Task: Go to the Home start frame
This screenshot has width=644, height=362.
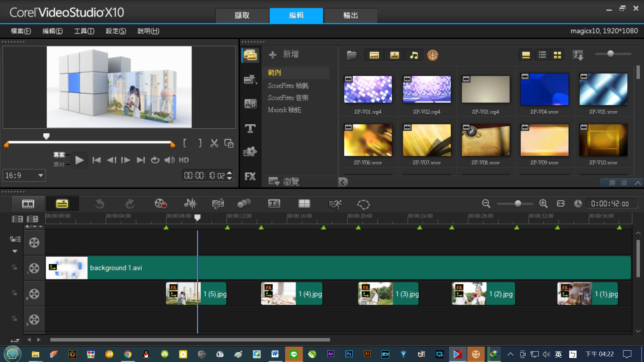Action: coord(97,160)
